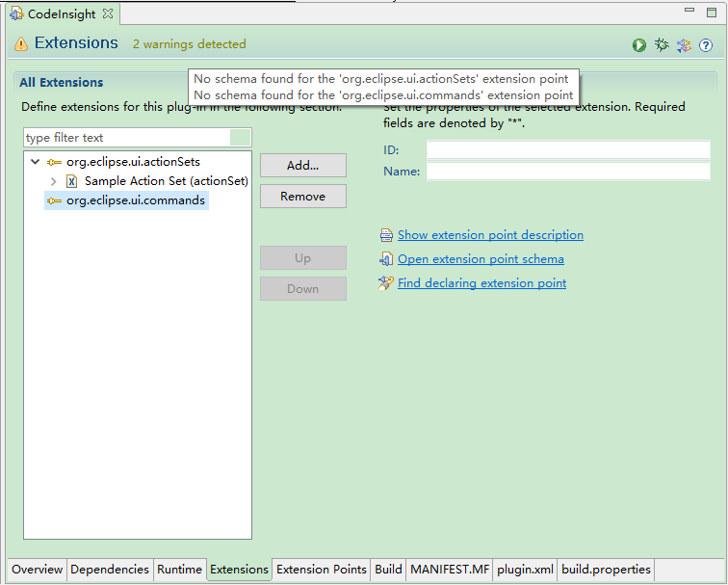
Task: Open Show extension point description link
Action: [490, 235]
